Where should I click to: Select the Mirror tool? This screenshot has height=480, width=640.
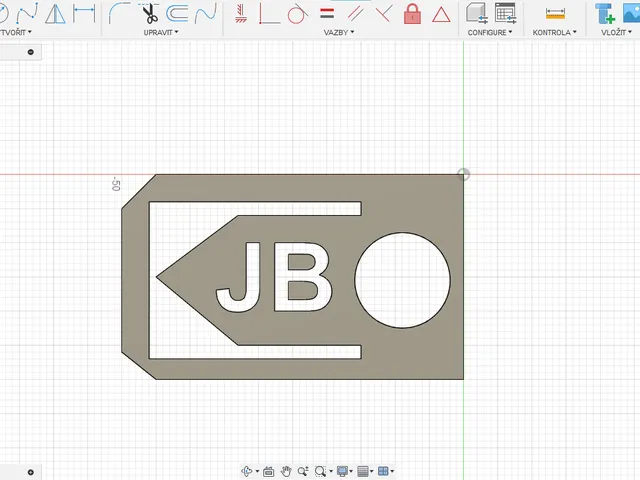pos(55,14)
